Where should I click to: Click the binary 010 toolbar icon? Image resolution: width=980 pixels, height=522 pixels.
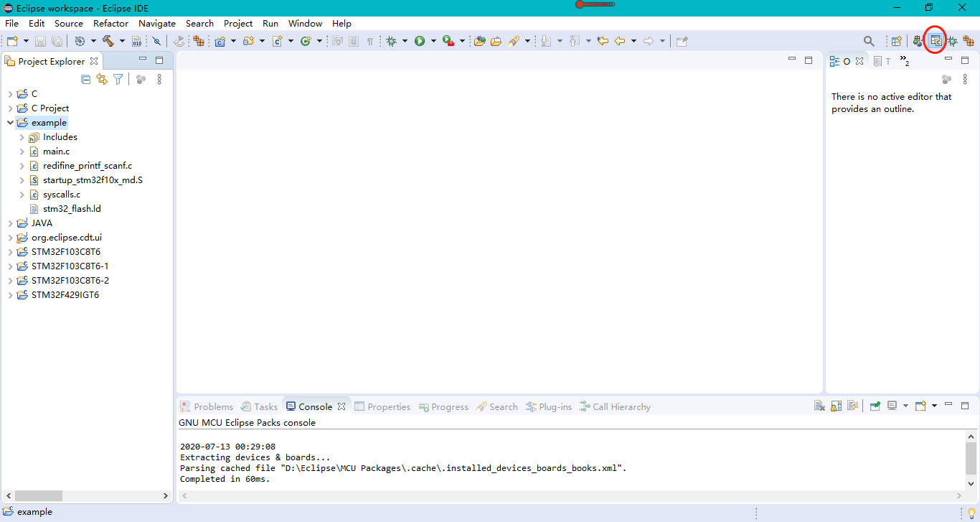(136, 42)
